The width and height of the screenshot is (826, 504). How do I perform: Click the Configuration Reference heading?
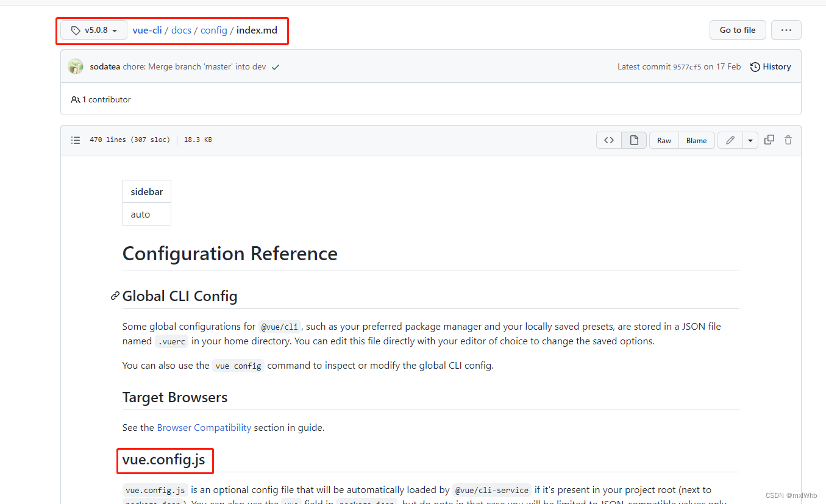point(230,254)
